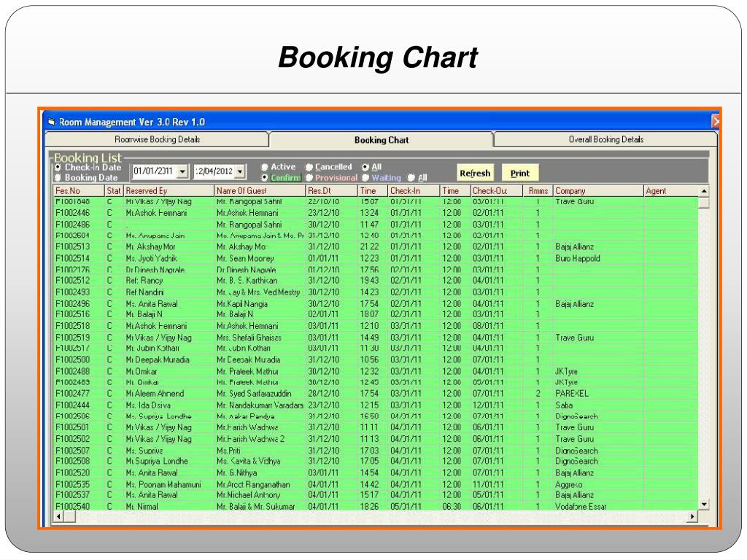Select the Check-In Date radio option

click(x=58, y=167)
